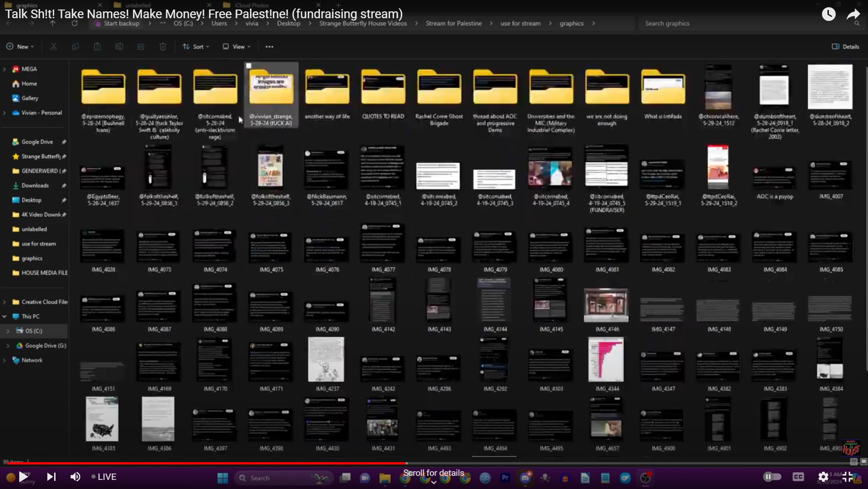The height and width of the screenshot is (489, 868).
Task: Click the Watch Later clock icon
Action: (828, 14)
